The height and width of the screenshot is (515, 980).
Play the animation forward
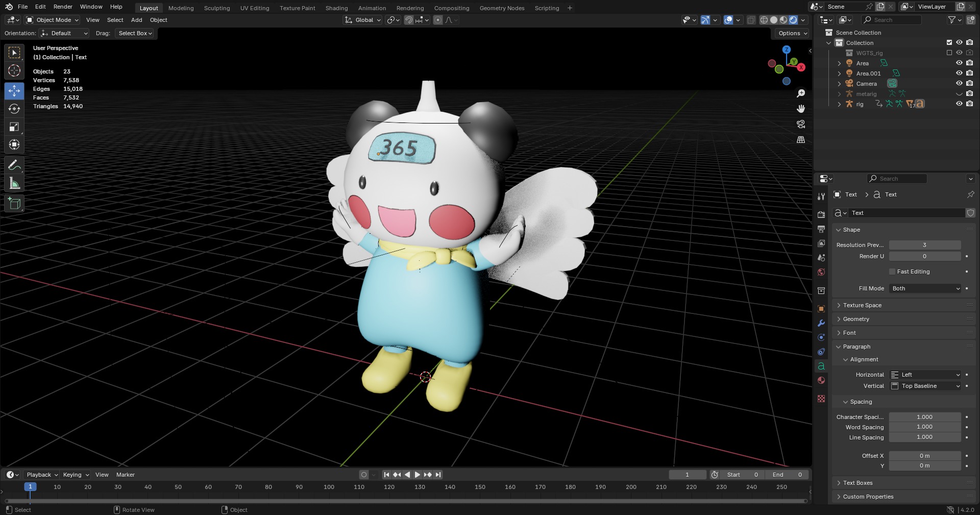click(417, 475)
